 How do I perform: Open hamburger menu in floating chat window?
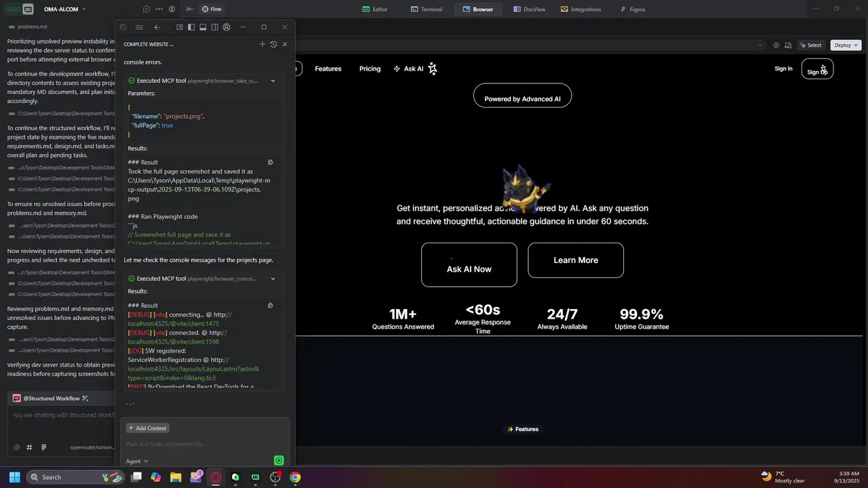pyautogui.click(x=139, y=27)
